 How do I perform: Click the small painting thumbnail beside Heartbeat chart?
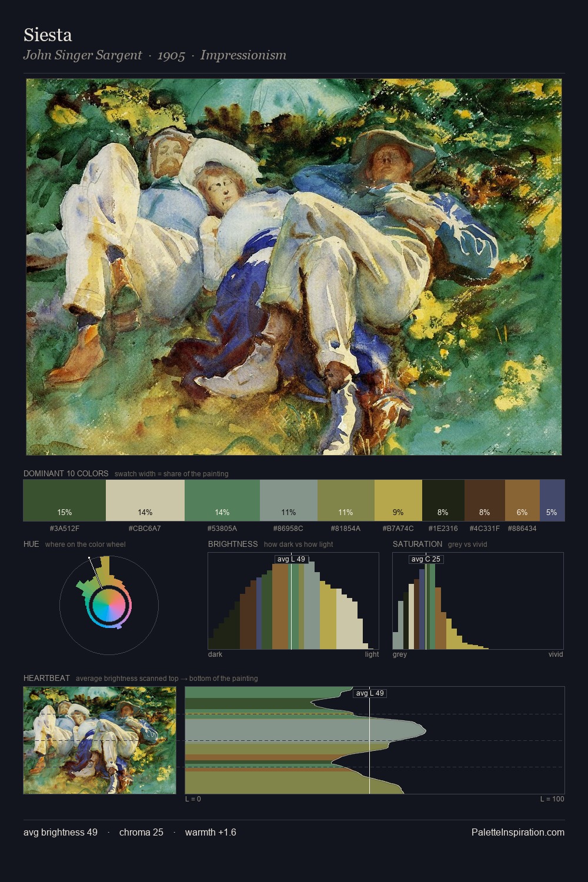[99, 740]
